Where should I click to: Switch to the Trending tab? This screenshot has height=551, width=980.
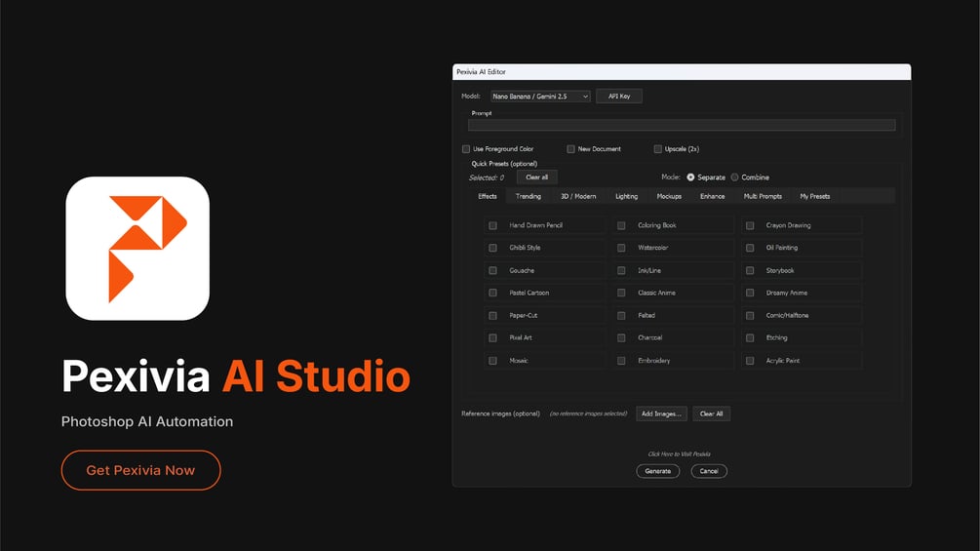tap(529, 196)
